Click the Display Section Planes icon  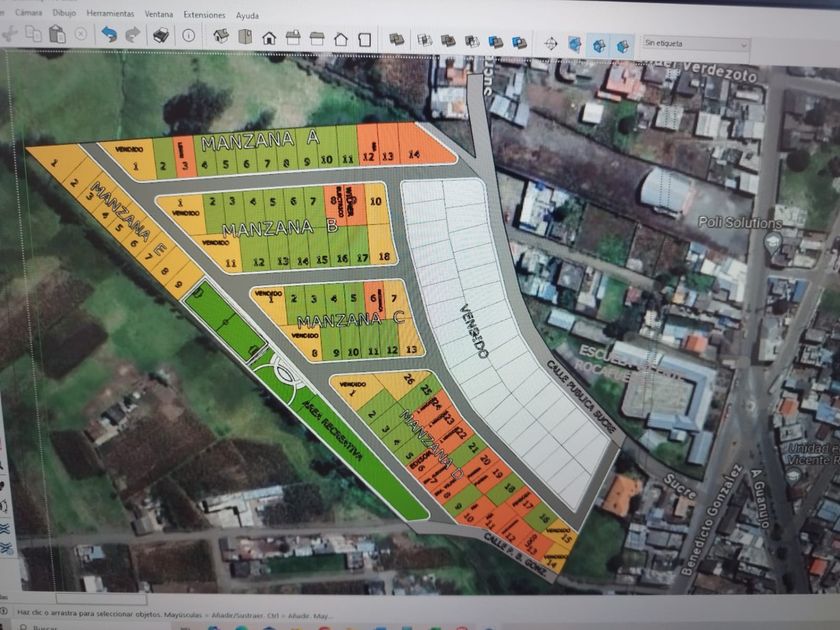pyautogui.click(x=551, y=43)
